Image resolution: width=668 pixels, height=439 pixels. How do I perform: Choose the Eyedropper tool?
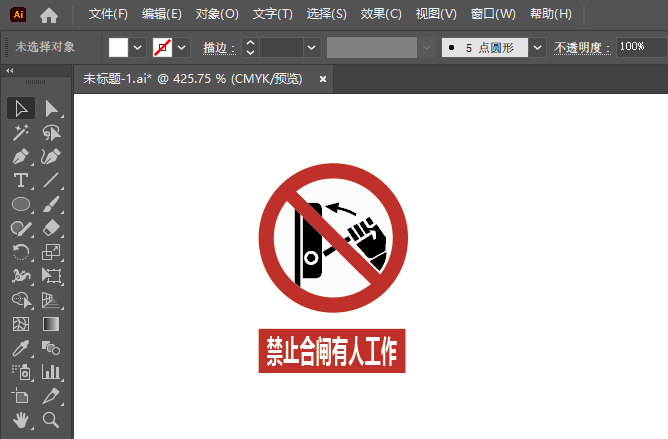pyautogui.click(x=21, y=348)
